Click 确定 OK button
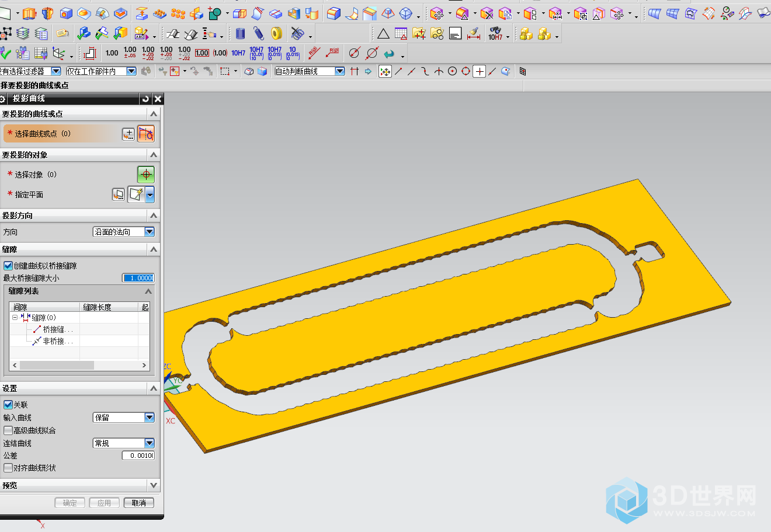Screen dimensions: 771x532 pyautogui.click(x=70, y=503)
